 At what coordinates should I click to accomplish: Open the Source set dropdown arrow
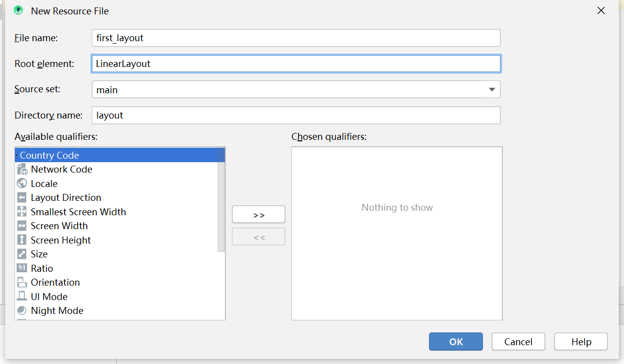tap(492, 90)
